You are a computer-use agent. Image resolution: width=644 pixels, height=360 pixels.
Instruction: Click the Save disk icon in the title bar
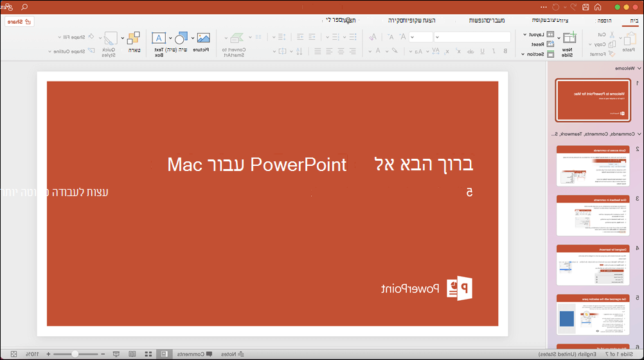coord(586,7)
